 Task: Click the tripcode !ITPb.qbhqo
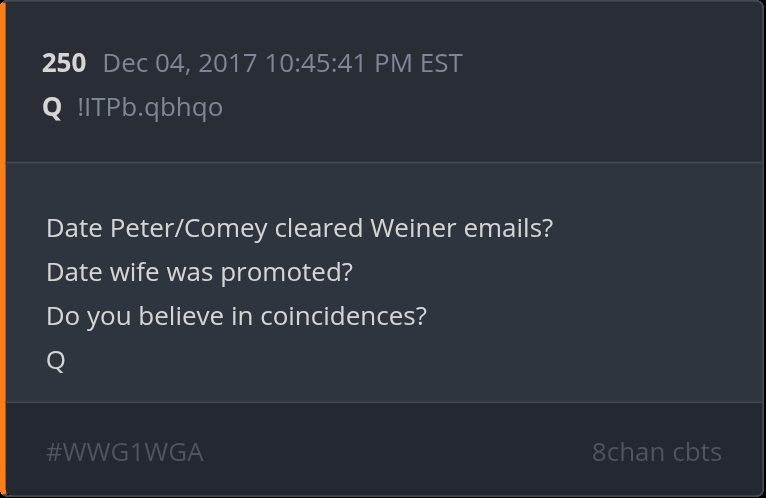click(150, 107)
